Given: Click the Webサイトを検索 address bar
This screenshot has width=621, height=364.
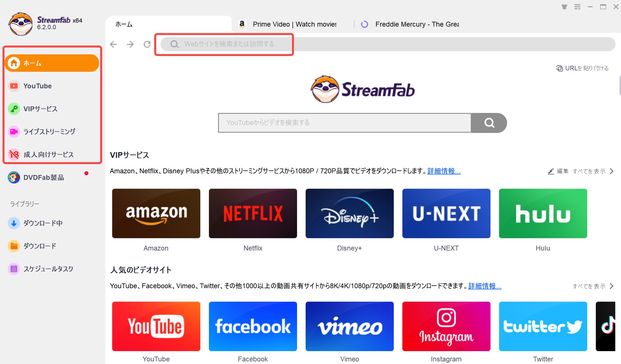Looking at the screenshot, I should (x=229, y=44).
